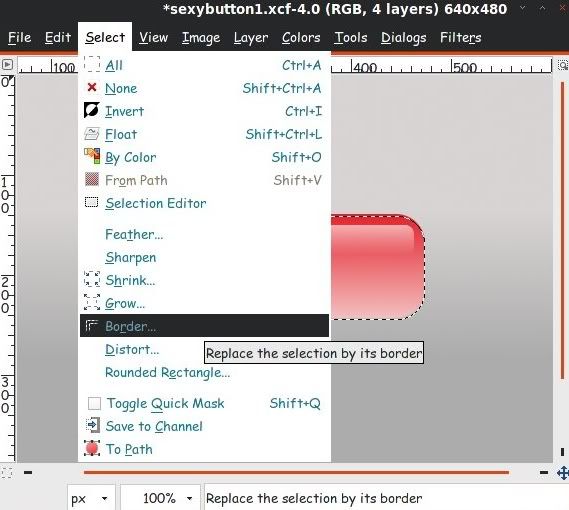
Task: Click the By Color select icon
Action: click(x=92, y=156)
